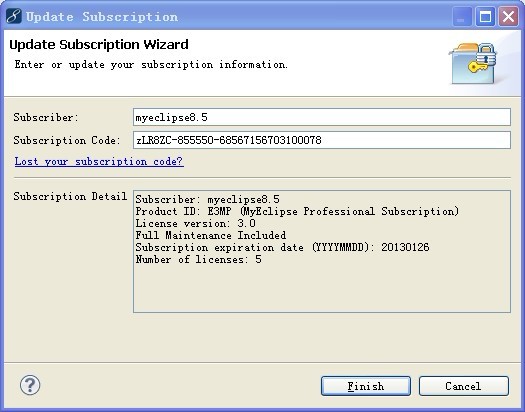Cancel the subscription wizard

click(464, 386)
